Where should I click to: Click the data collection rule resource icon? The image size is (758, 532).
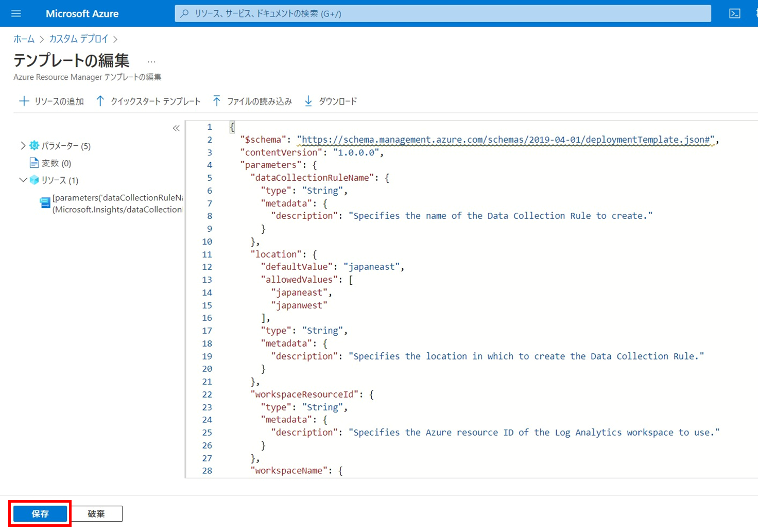(45, 203)
